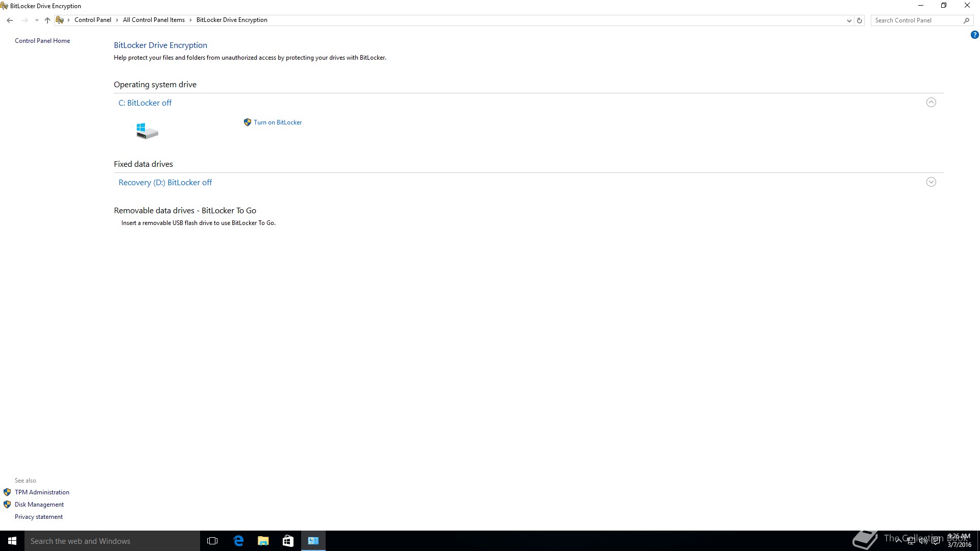Viewport: 980px width, 551px height.
Task: Open File Explorer from the taskbar
Action: (263, 541)
